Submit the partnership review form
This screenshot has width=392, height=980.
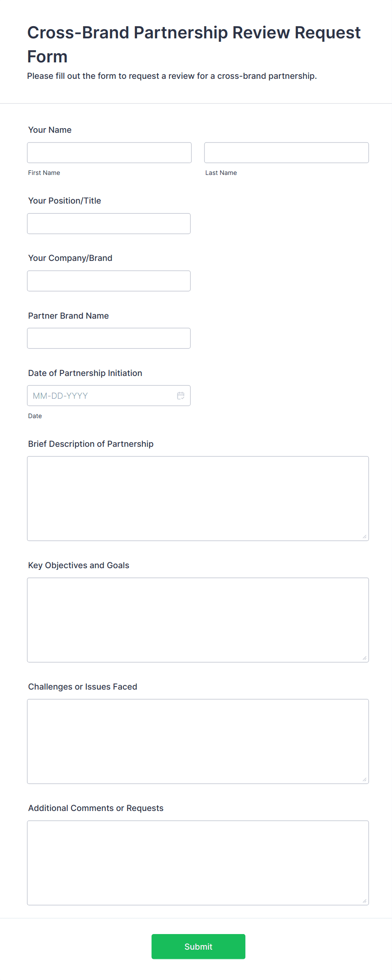(x=198, y=946)
